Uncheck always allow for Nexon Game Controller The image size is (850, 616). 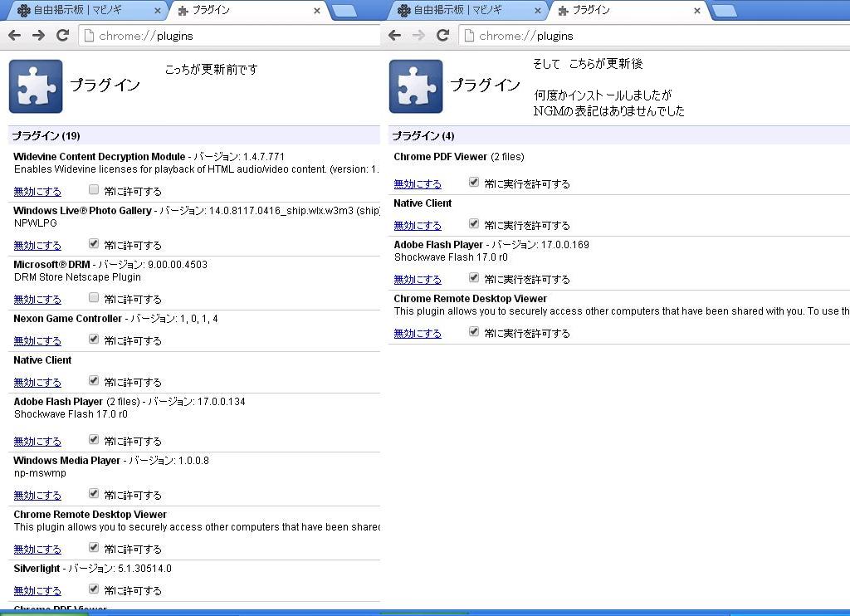(94, 340)
